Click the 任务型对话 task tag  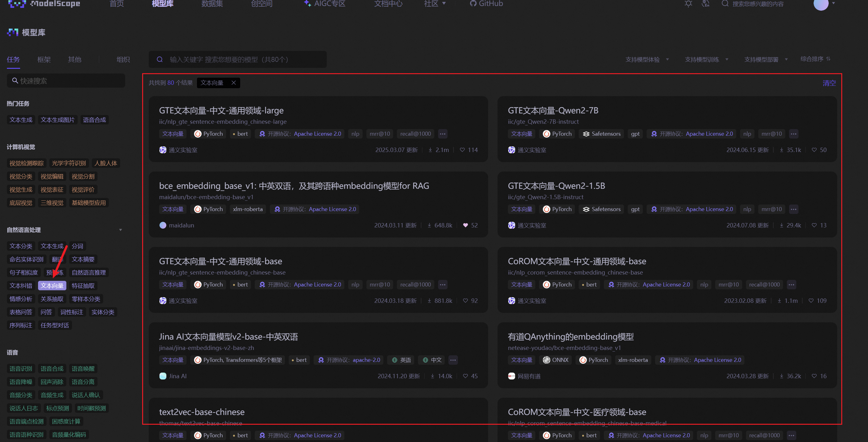pos(55,325)
